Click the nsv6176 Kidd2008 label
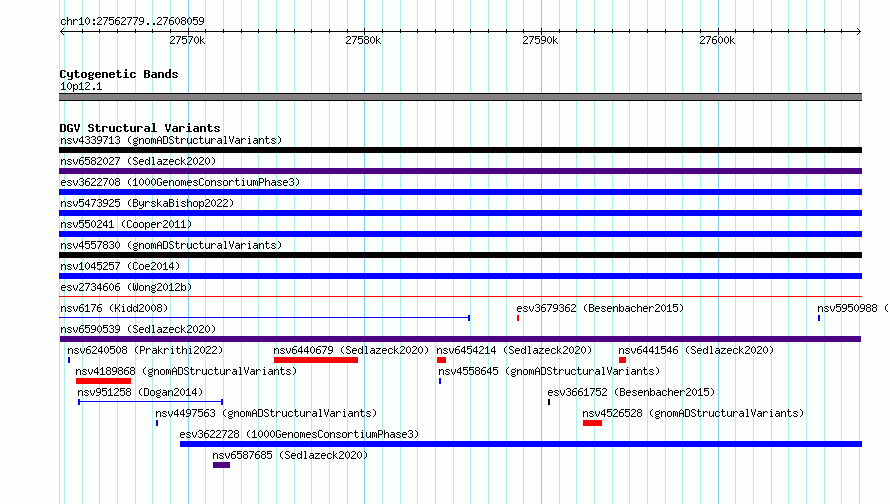 114,308
